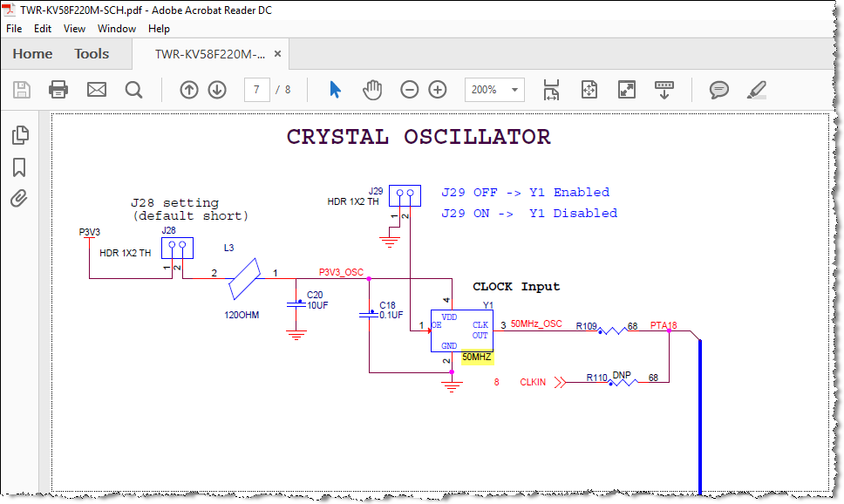
Task: Switch to the Tools tab
Action: click(x=92, y=54)
